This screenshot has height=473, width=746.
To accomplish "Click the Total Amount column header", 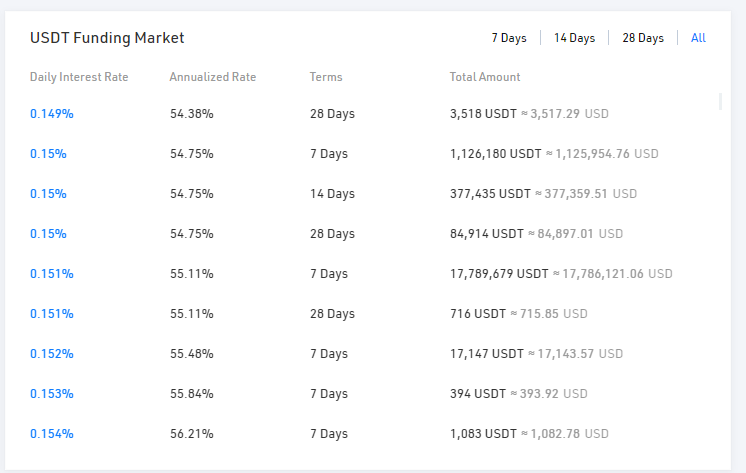I will tap(485, 77).
